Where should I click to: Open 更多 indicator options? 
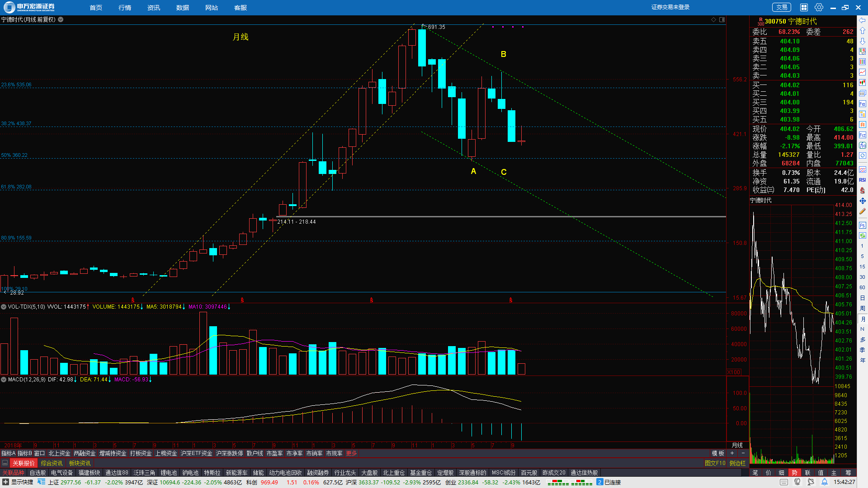click(x=351, y=453)
